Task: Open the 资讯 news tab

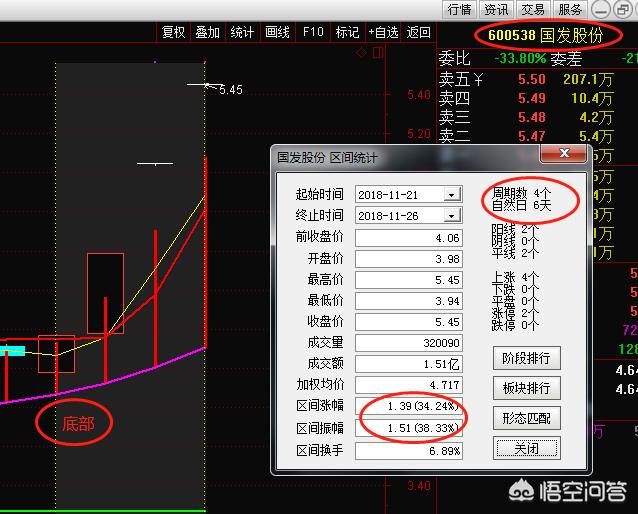Action: pos(496,9)
